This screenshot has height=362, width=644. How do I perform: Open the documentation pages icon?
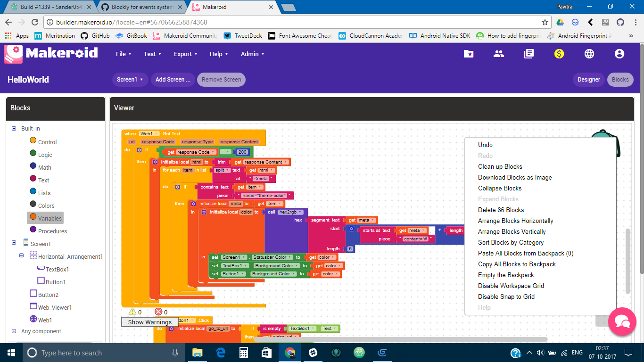coord(529,54)
